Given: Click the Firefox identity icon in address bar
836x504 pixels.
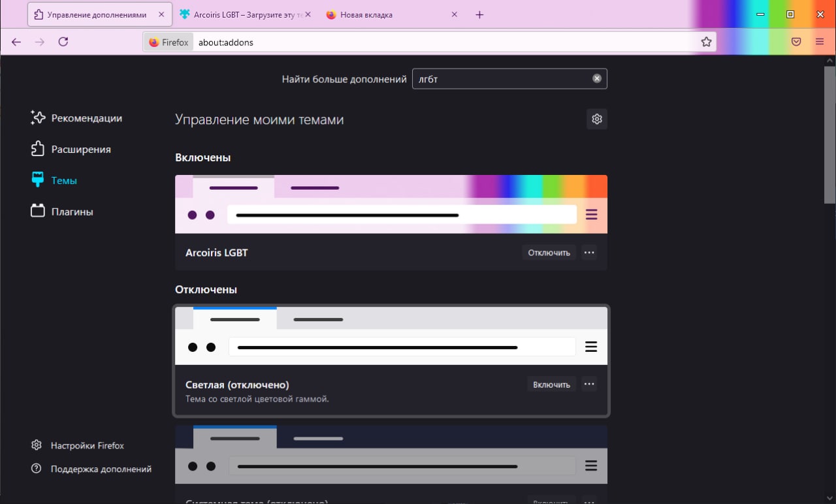Looking at the screenshot, I should pos(169,42).
